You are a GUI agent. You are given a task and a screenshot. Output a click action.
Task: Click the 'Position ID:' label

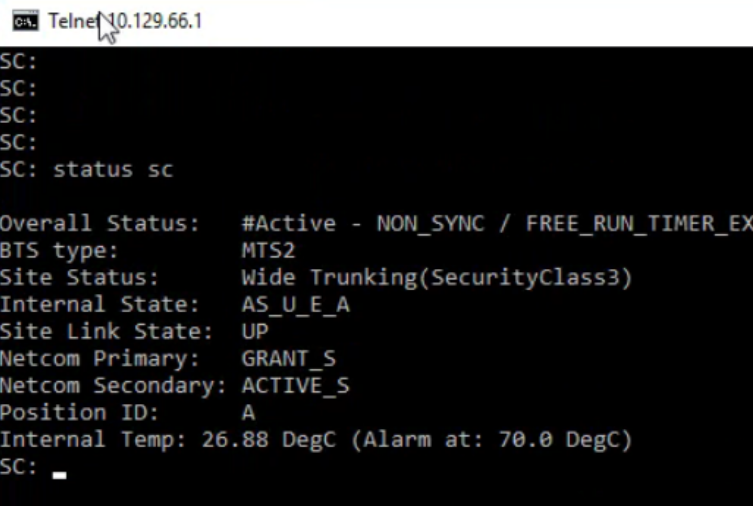pyautogui.click(x=79, y=412)
